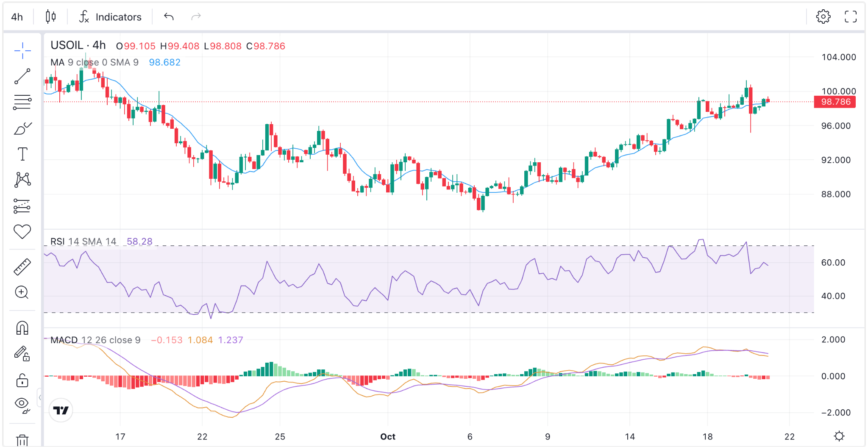
Task: Click the 98.786 current price label
Action: (835, 102)
